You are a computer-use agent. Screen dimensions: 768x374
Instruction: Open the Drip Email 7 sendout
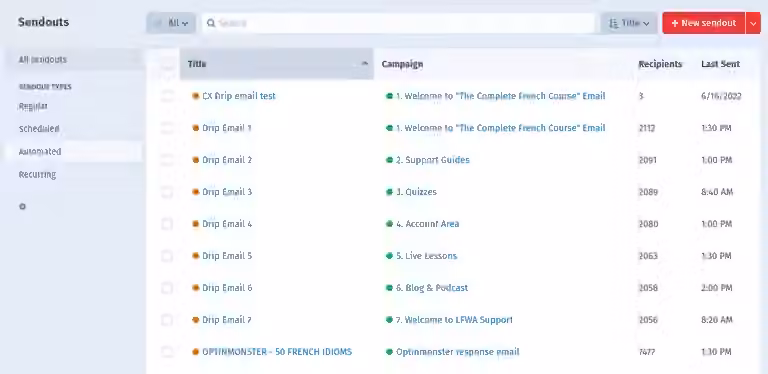click(x=227, y=320)
